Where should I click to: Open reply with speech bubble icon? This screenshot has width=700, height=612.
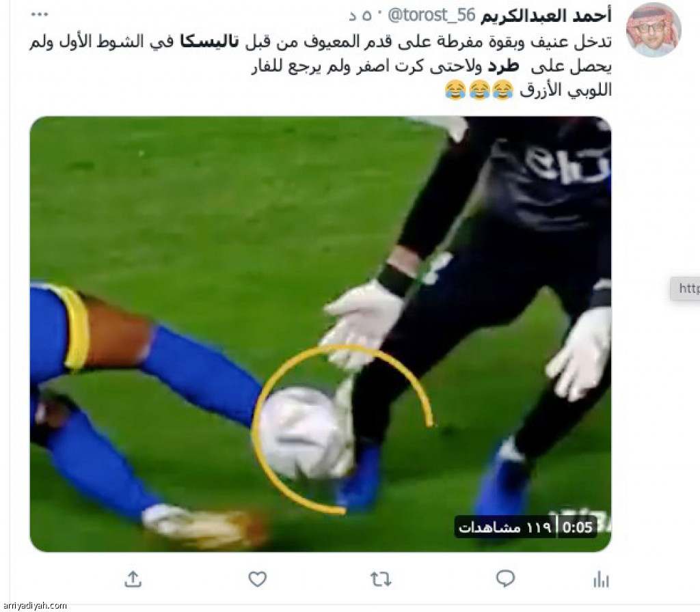click(x=505, y=579)
